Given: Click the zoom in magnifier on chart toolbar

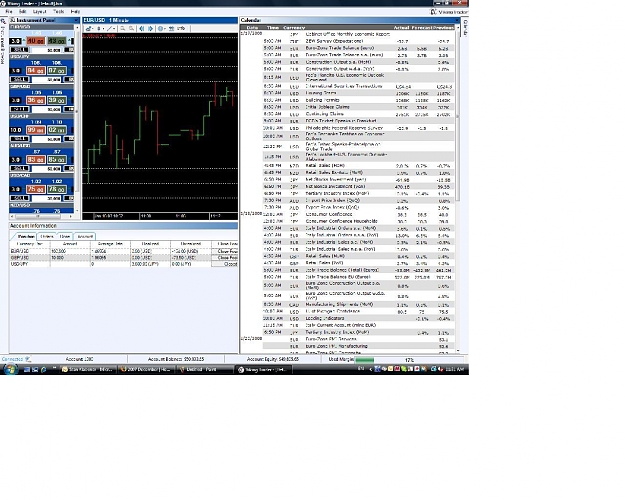Looking at the screenshot, I should point(123,29).
